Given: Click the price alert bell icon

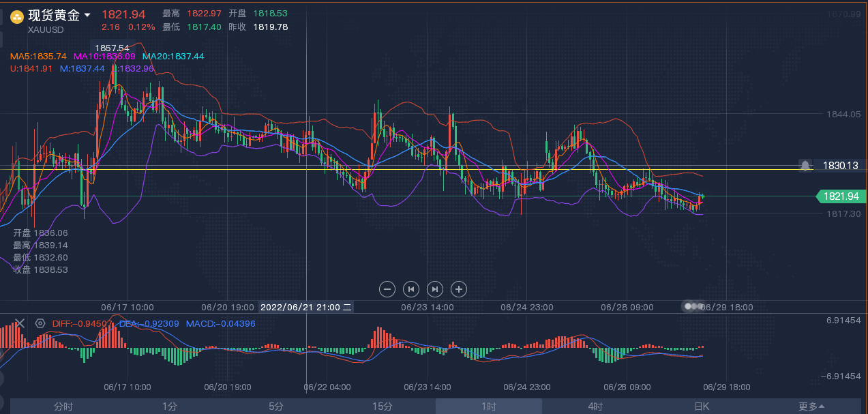Looking at the screenshot, I should click(x=806, y=166).
